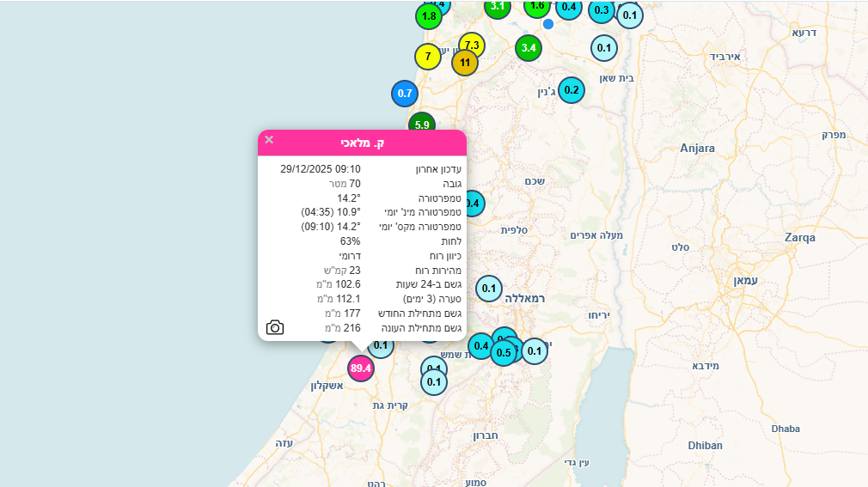Click the small unlabeled blue dot marker
Screen dimensions: 868x487
tap(548, 24)
